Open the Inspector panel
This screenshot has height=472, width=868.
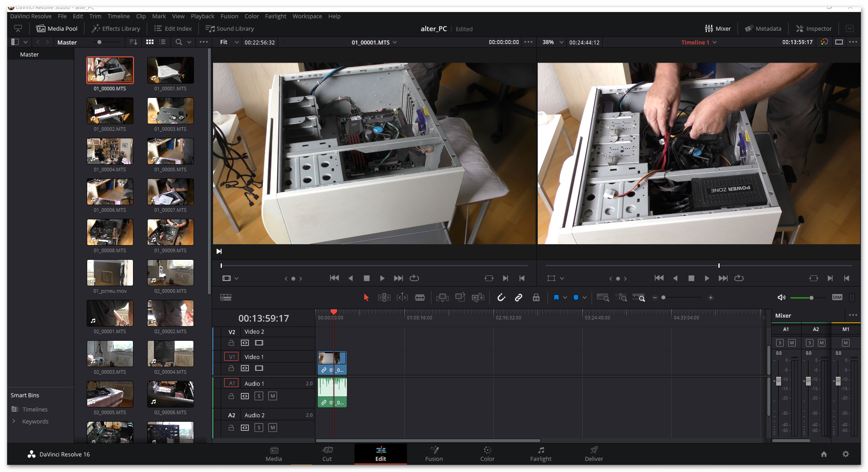pyautogui.click(x=814, y=29)
